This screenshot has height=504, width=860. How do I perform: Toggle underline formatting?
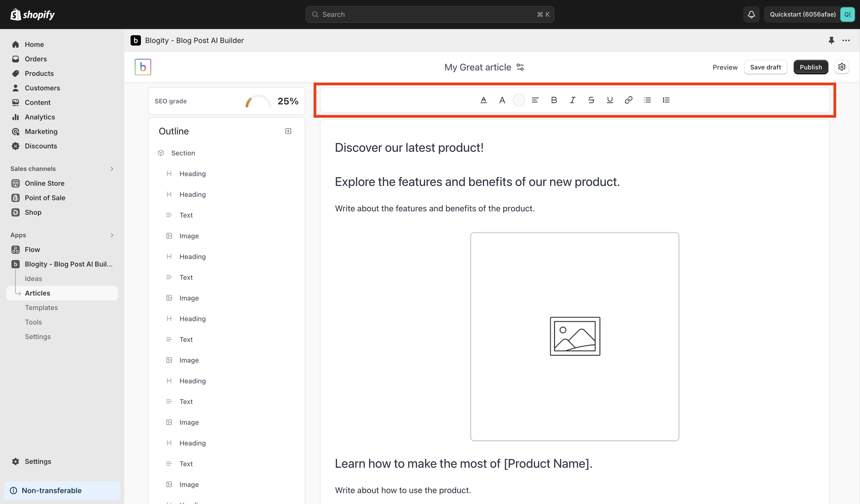[x=610, y=100]
